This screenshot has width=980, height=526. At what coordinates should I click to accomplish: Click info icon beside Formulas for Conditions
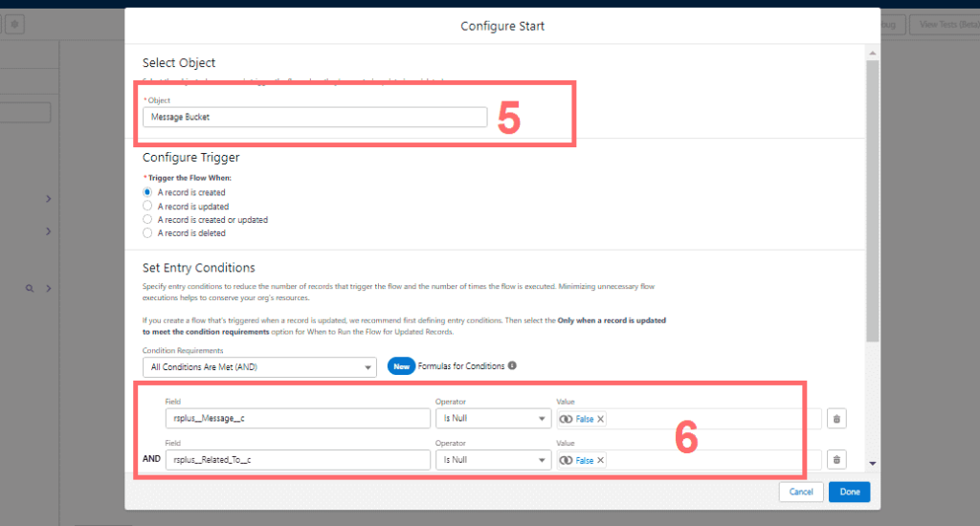point(512,365)
